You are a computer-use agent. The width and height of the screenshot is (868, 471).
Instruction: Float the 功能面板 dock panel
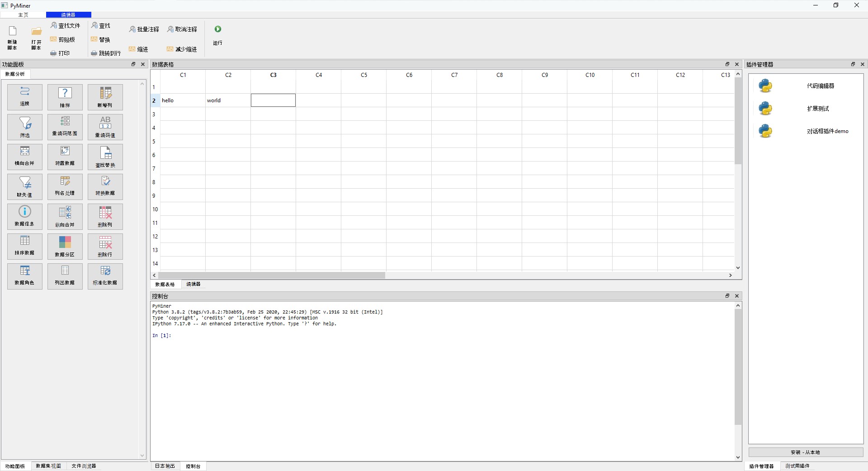(x=133, y=64)
